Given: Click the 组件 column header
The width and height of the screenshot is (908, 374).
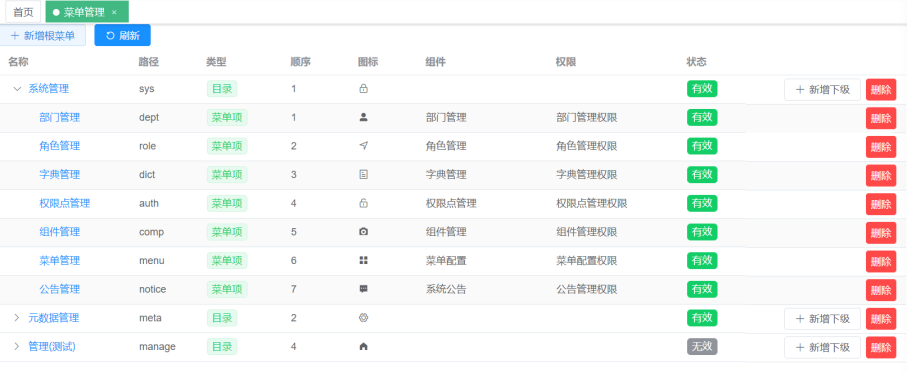Looking at the screenshot, I should click(x=435, y=62).
